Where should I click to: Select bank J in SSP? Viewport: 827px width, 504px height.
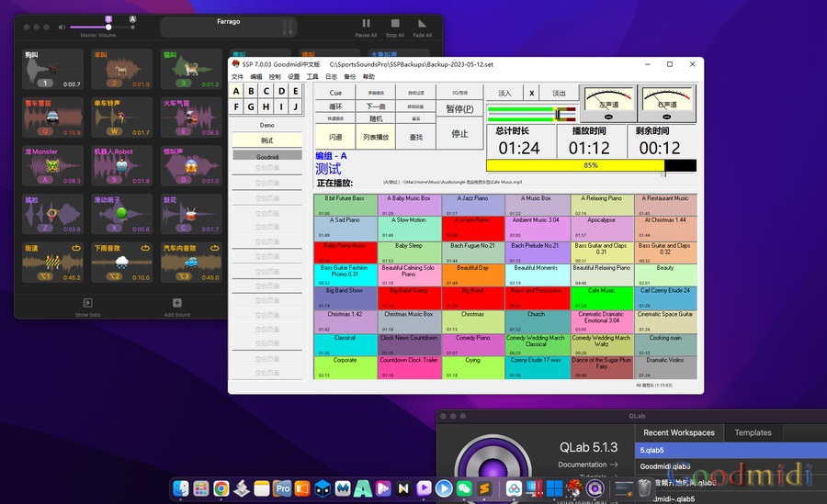pyautogui.click(x=296, y=106)
